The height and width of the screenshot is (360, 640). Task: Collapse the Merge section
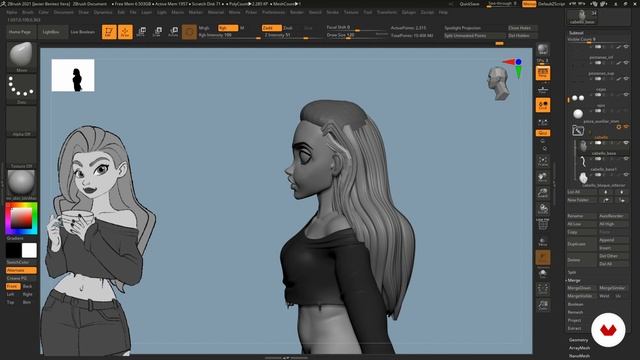(x=574, y=280)
